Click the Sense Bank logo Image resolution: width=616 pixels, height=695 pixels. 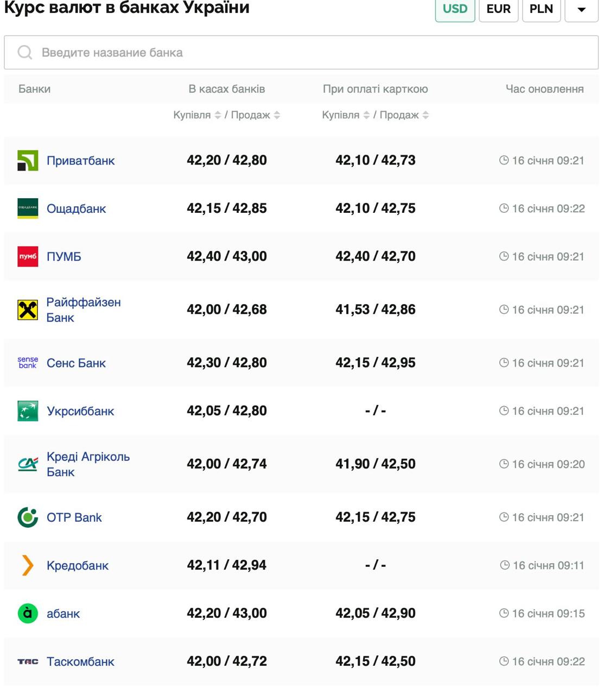tap(28, 363)
